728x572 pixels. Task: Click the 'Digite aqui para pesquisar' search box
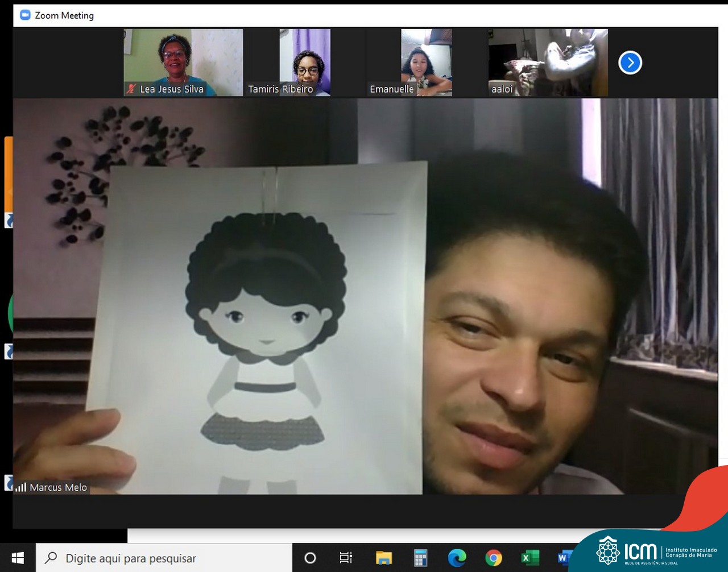[x=165, y=558]
